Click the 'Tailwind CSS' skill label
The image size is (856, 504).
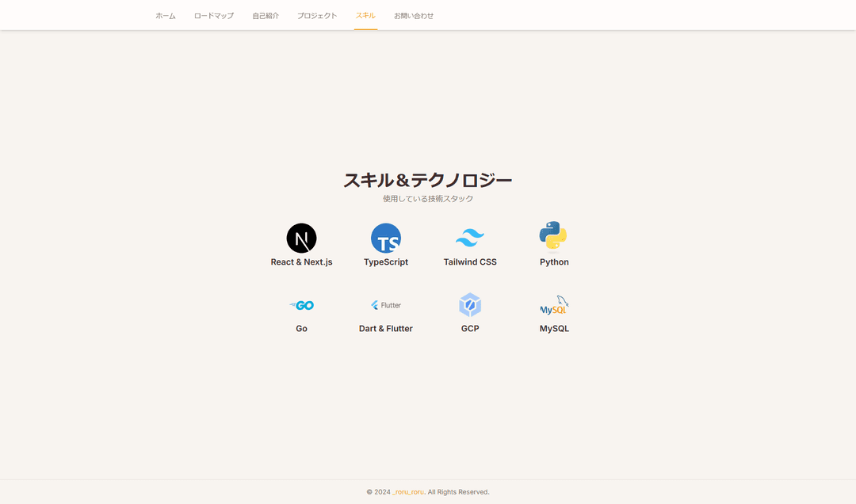[x=470, y=262]
